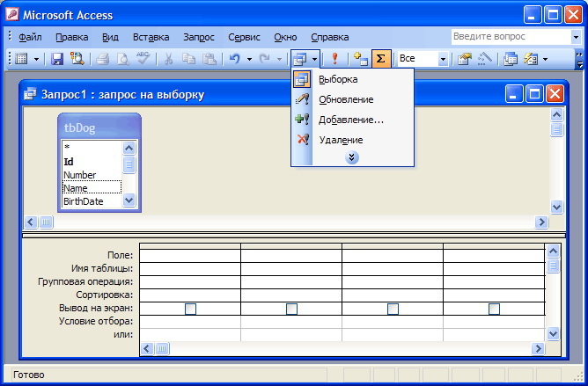Click the first column Сортировка cell
This screenshot has height=386, width=588.
point(190,295)
